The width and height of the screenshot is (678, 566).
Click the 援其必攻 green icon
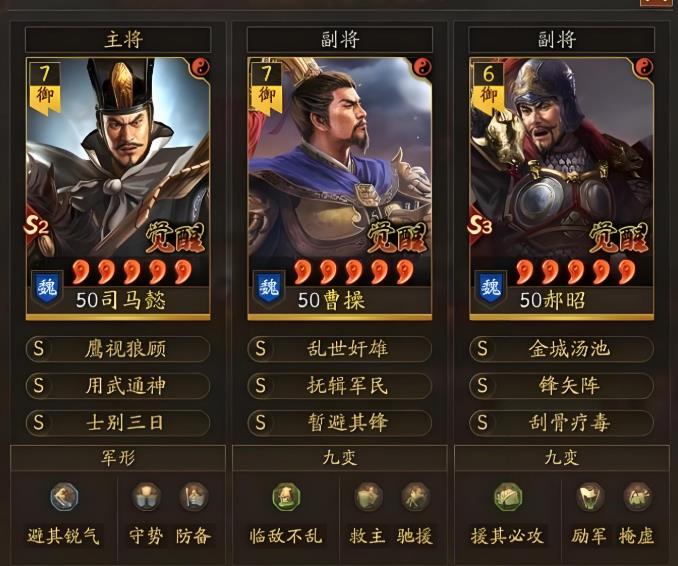pos(508,497)
